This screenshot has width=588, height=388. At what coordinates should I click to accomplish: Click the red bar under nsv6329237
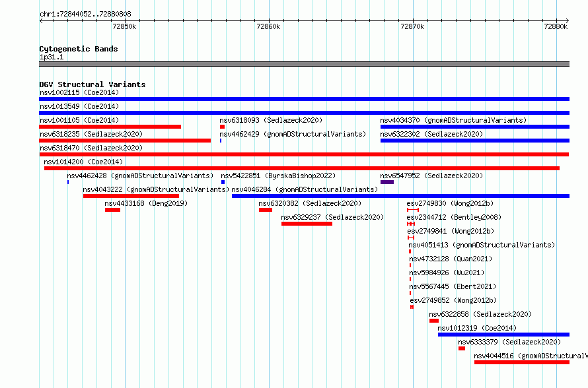pos(307,224)
